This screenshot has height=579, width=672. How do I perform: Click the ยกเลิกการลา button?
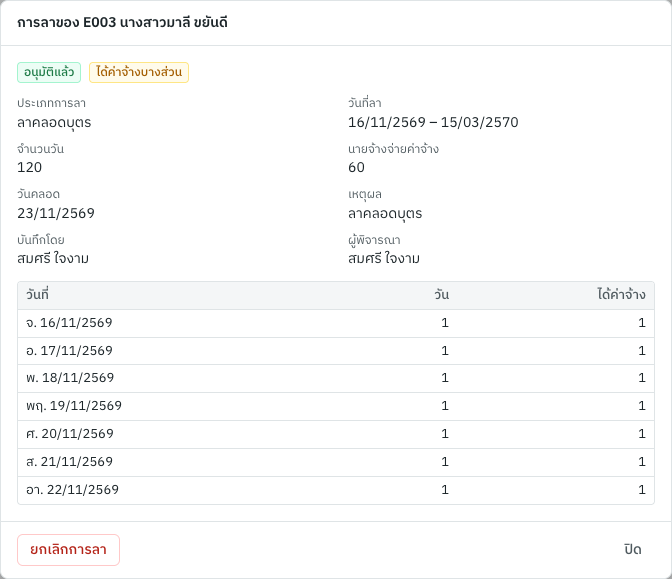pos(68,549)
